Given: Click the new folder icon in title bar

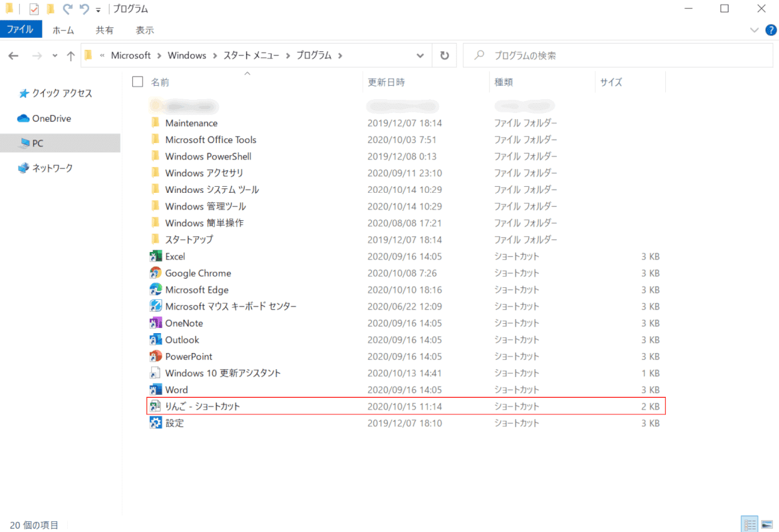Looking at the screenshot, I should 51,9.
